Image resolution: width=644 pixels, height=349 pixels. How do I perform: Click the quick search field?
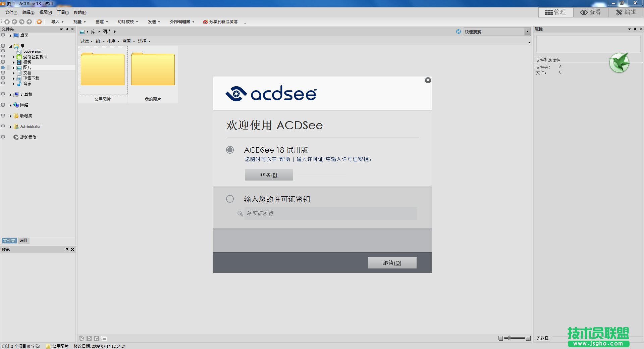(494, 32)
